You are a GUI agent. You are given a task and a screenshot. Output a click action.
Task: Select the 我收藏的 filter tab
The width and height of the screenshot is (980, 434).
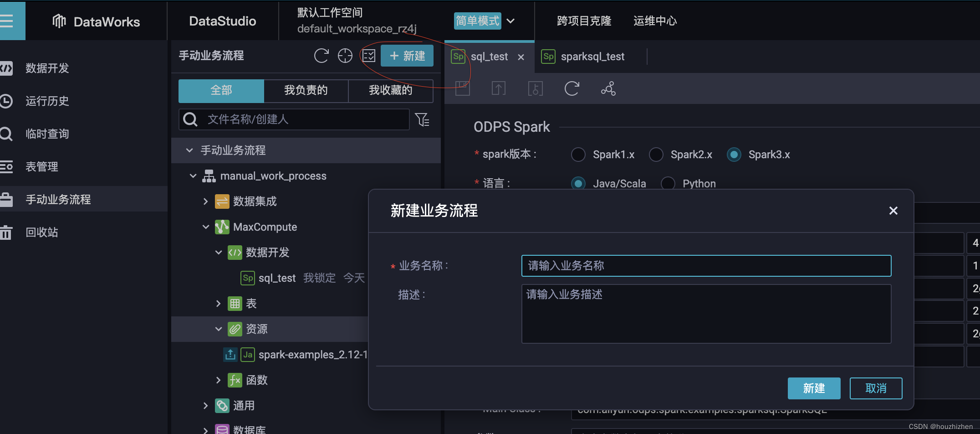391,90
